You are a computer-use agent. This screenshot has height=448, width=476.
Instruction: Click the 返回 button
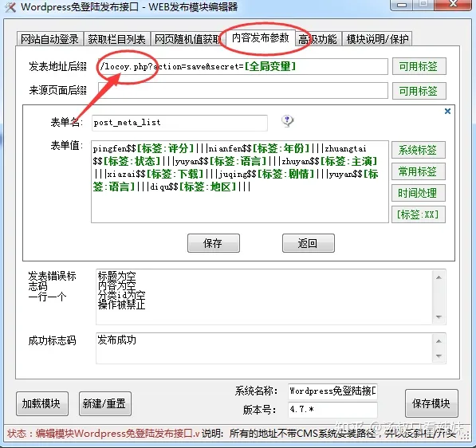pyautogui.click(x=308, y=243)
